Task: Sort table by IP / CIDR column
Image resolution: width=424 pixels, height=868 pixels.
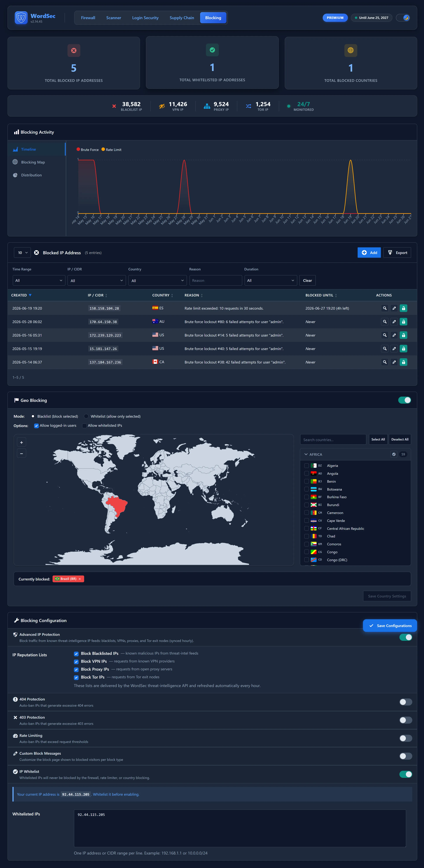Action: 97,295
